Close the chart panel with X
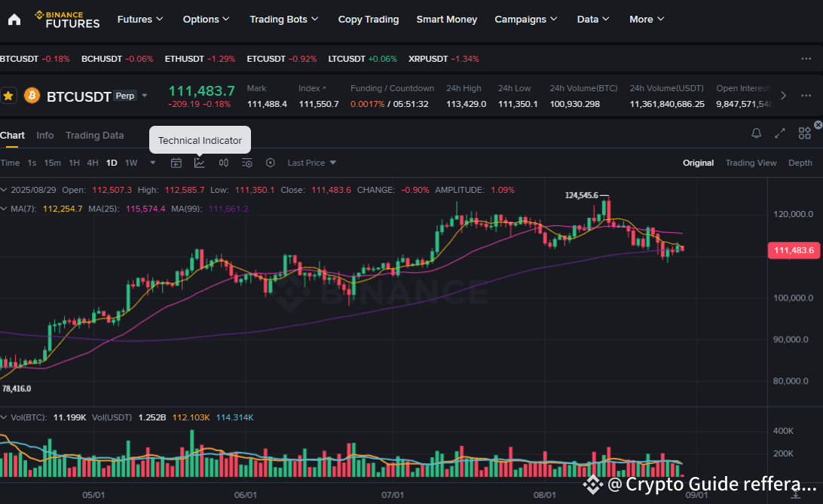 pyautogui.click(x=818, y=124)
